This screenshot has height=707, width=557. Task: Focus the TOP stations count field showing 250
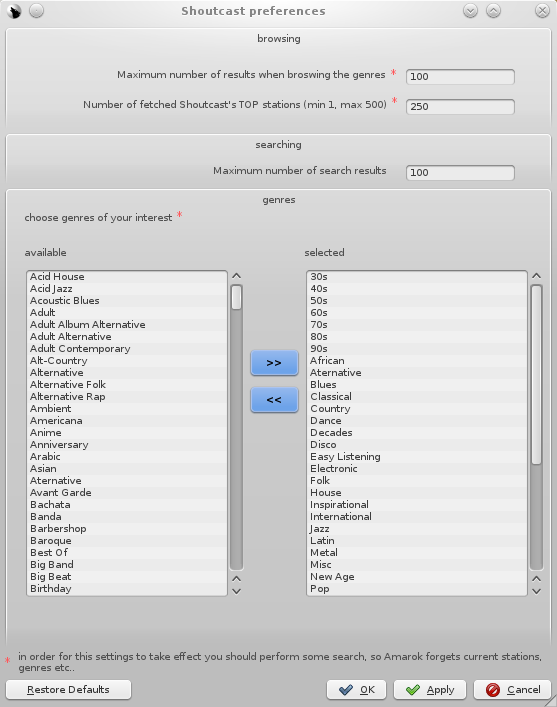[460, 107]
